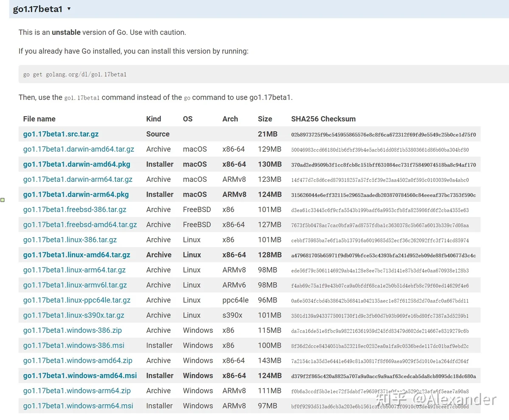This screenshot has height=420, width=509.
Task: Download go1.17beta1.darwin-amd64.pkg installer
Action: pyautogui.click(x=76, y=164)
